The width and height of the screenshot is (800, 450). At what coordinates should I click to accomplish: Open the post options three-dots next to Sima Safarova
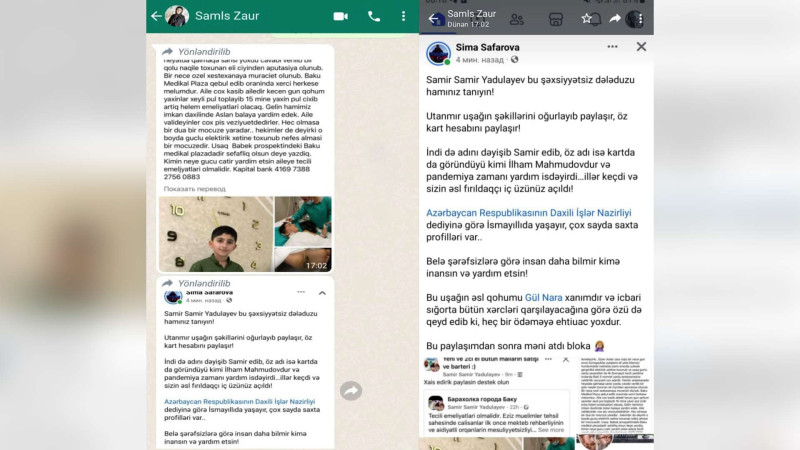(612, 46)
